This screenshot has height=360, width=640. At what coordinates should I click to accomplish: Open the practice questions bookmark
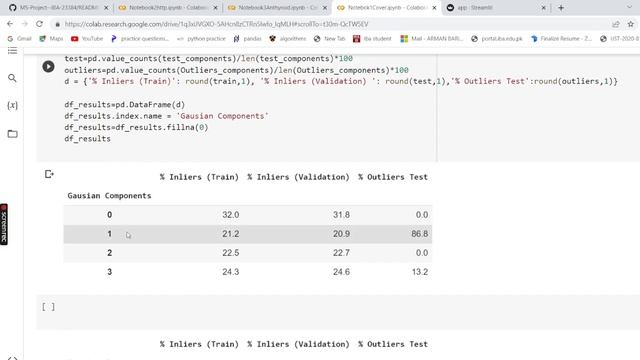tap(140, 39)
